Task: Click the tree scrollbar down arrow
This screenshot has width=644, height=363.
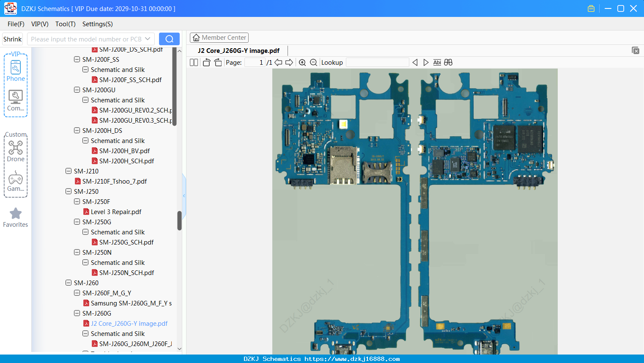Action: click(x=179, y=349)
